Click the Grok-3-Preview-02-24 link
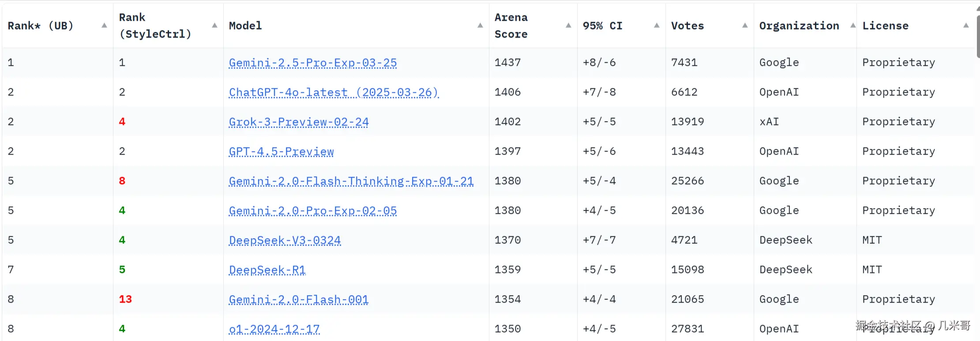 pyautogui.click(x=298, y=122)
